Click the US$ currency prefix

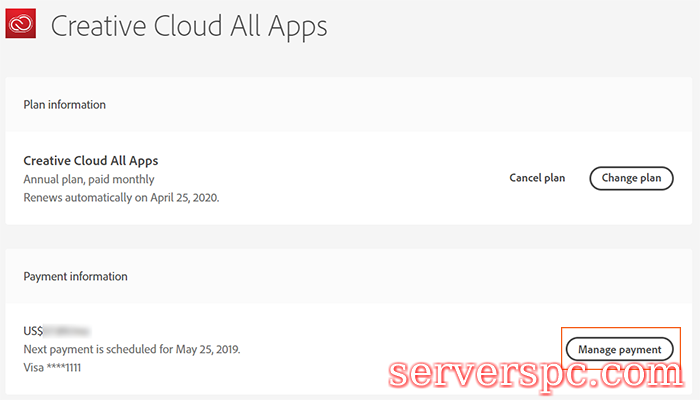point(33,330)
